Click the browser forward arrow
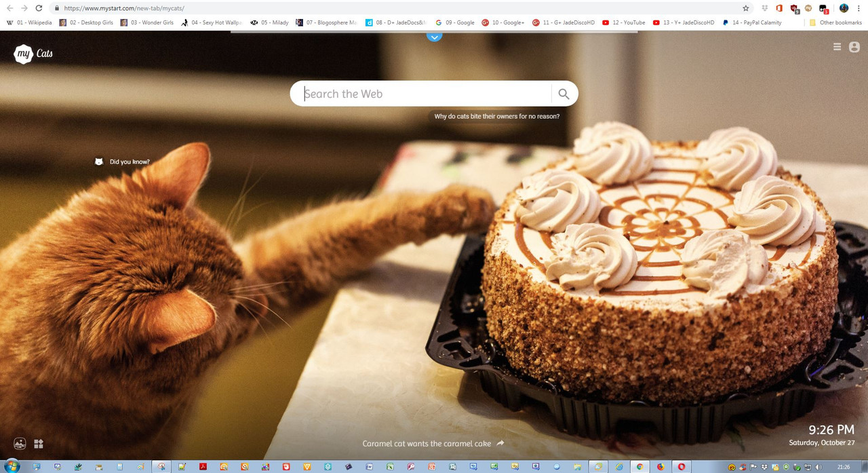Screen dimensions: 868x473 (24, 8)
